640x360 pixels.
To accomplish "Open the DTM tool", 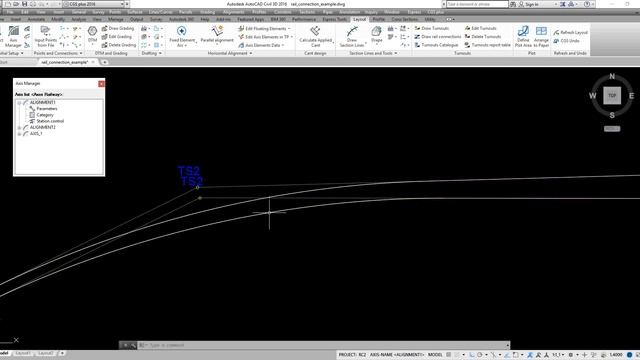I will tap(92, 35).
